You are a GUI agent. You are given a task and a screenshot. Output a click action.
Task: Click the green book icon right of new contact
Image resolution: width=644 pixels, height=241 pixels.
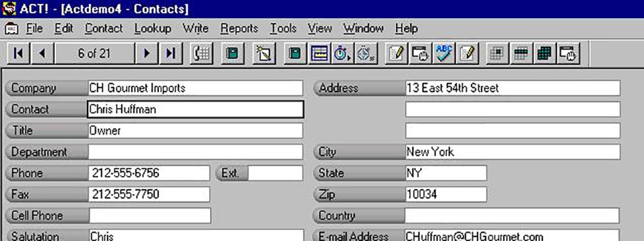(x=296, y=53)
